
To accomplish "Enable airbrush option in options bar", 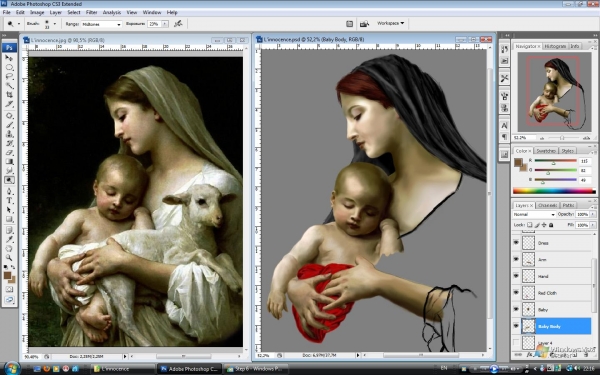I will click(178, 24).
